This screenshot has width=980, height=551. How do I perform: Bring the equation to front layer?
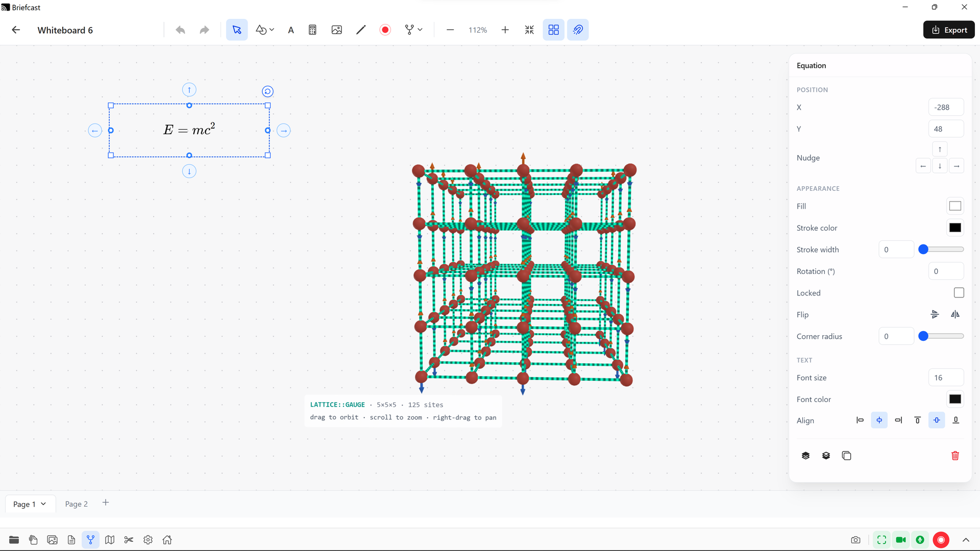coord(805,456)
